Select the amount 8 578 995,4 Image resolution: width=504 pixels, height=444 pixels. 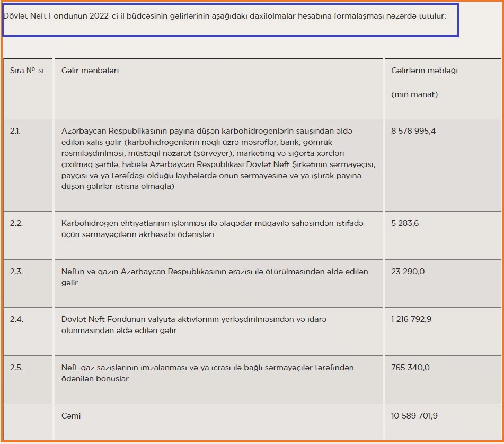[x=413, y=131]
